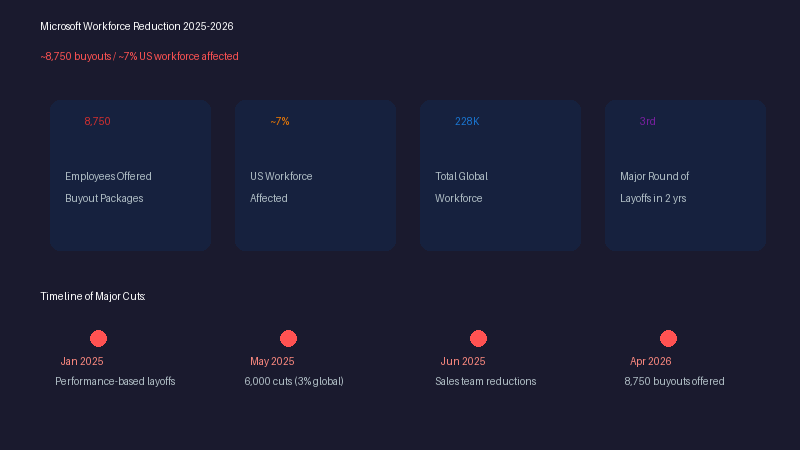Viewport: 800px width, 450px height.
Task: Click the red 8,750 statistic number
Action: [x=97, y=121]
